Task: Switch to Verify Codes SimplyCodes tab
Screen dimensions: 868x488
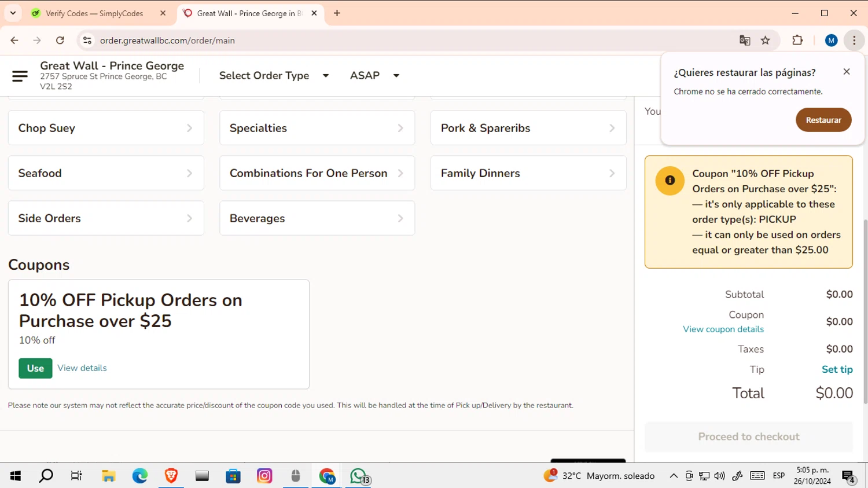Action: click(x=94, y=13)
